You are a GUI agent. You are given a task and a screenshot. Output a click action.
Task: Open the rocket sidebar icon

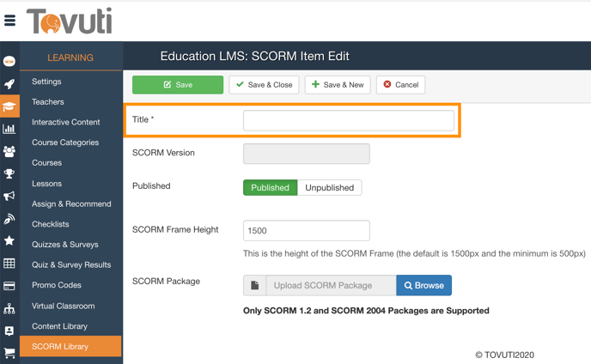(9, 83)
